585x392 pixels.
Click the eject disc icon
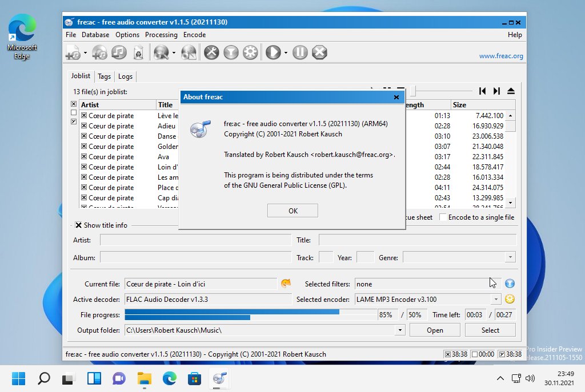511,91
